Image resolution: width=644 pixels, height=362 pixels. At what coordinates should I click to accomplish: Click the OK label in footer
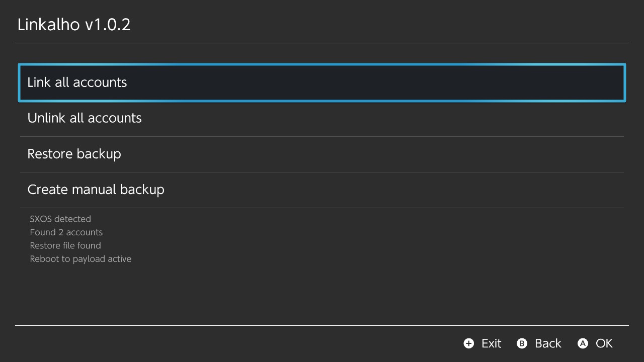[x=604, y=343]
